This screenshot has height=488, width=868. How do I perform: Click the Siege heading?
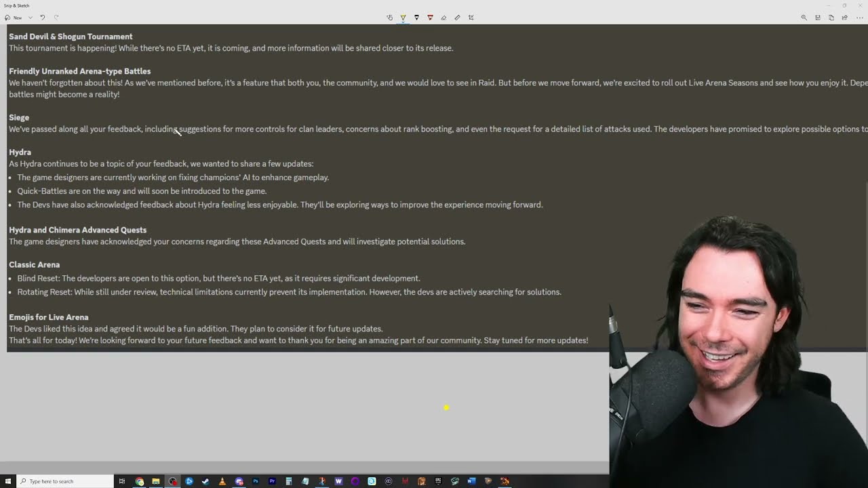click(19, 117)
